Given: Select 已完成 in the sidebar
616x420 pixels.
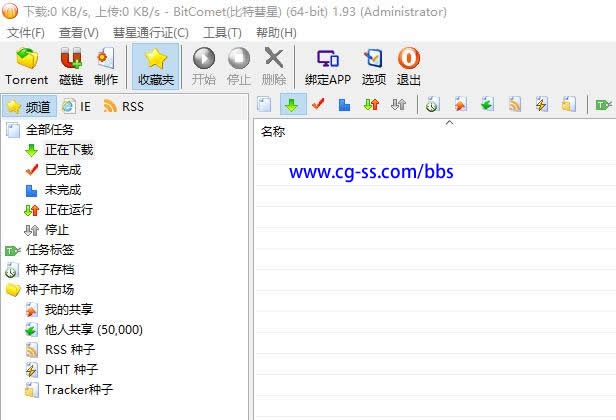Looking at the screenshot, I should (62, 170).
